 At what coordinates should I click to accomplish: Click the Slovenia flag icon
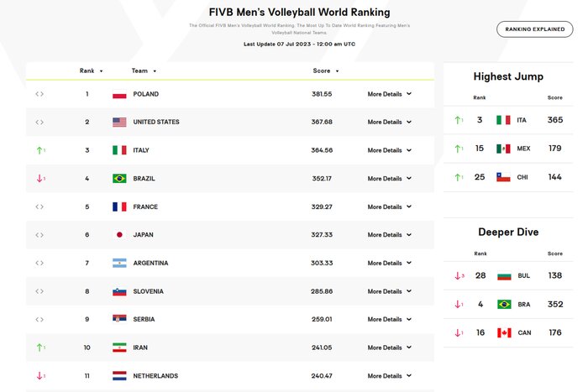tap(119, 291)
